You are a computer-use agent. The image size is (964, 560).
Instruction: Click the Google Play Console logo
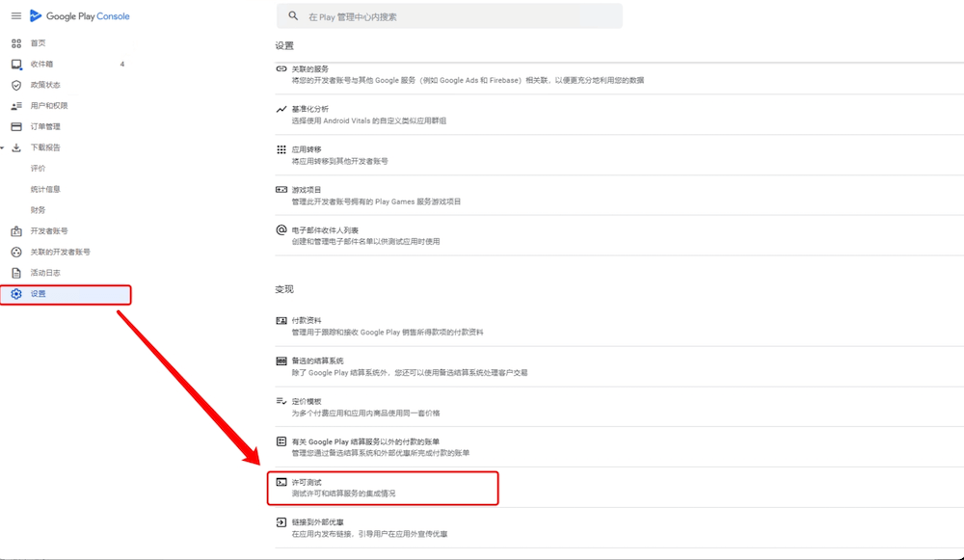point(80,16)
